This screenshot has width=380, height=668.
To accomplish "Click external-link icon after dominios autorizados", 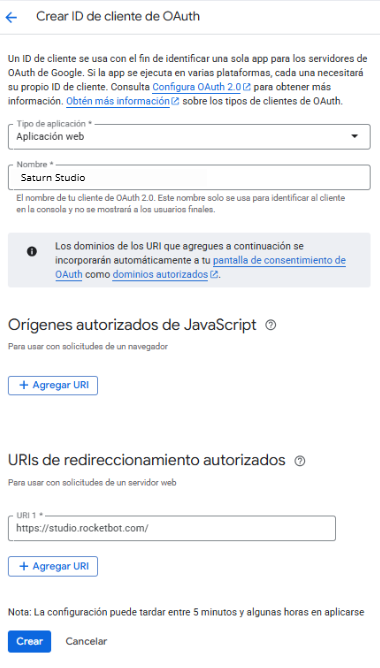I will [x=214, y=275].
